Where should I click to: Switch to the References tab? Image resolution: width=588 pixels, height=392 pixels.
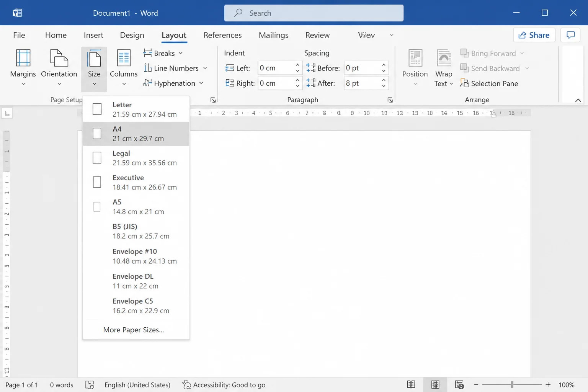[x=222, y=35]
